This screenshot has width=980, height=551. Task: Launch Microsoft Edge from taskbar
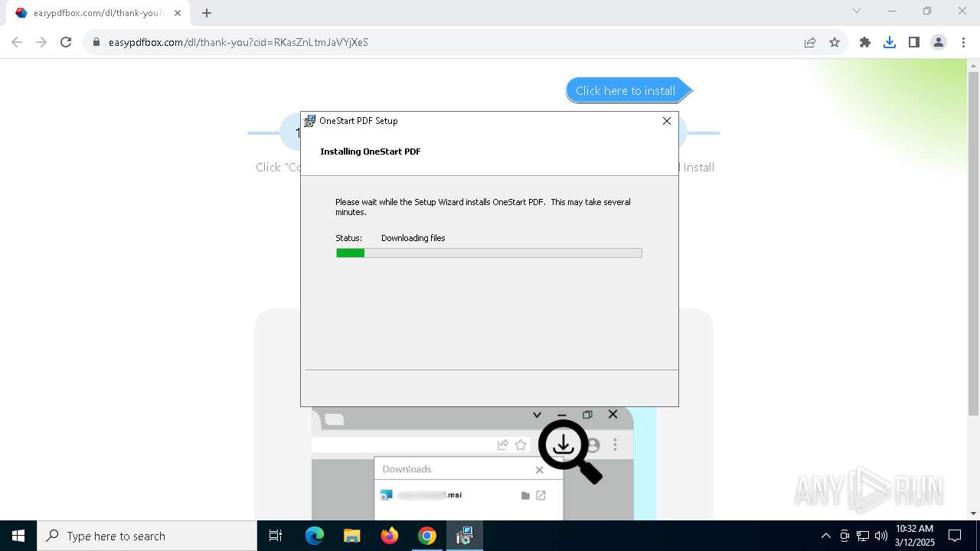tap(315, 536)
